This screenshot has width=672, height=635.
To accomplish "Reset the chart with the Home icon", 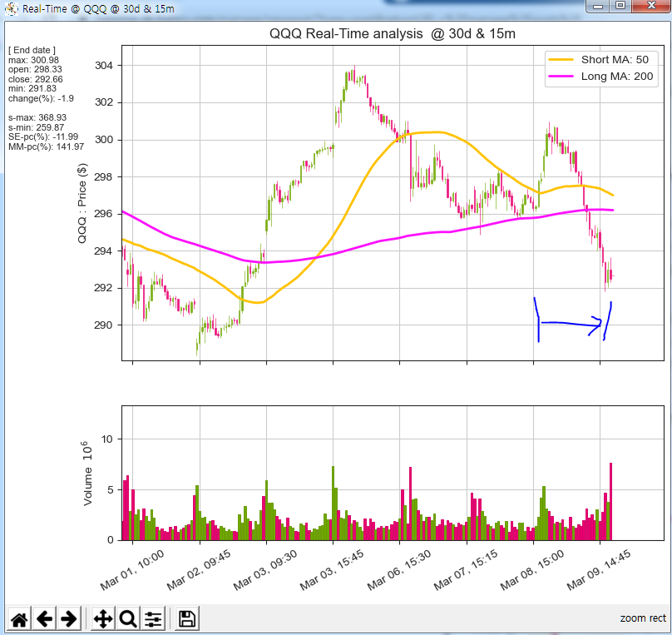I will [19, 618].
